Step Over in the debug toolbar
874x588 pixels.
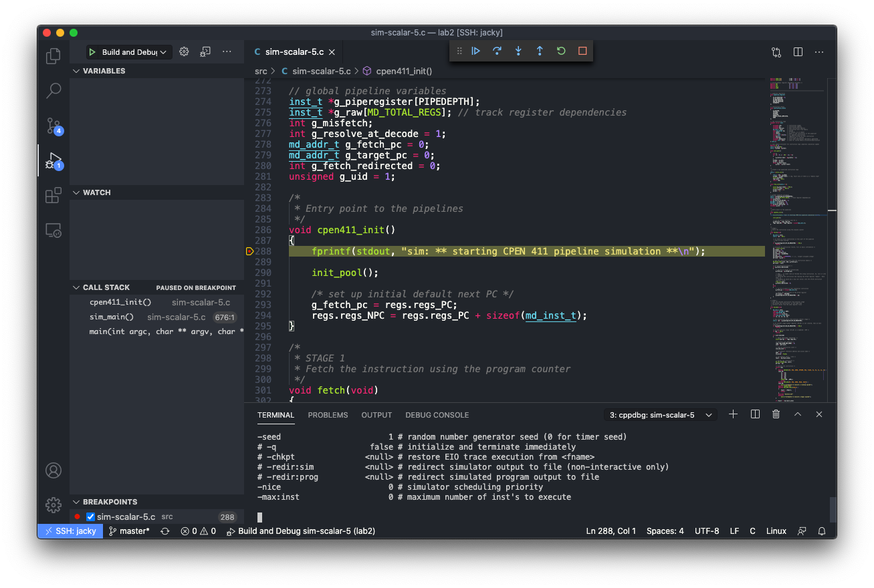pyautogui.click(x=497, y=51)
